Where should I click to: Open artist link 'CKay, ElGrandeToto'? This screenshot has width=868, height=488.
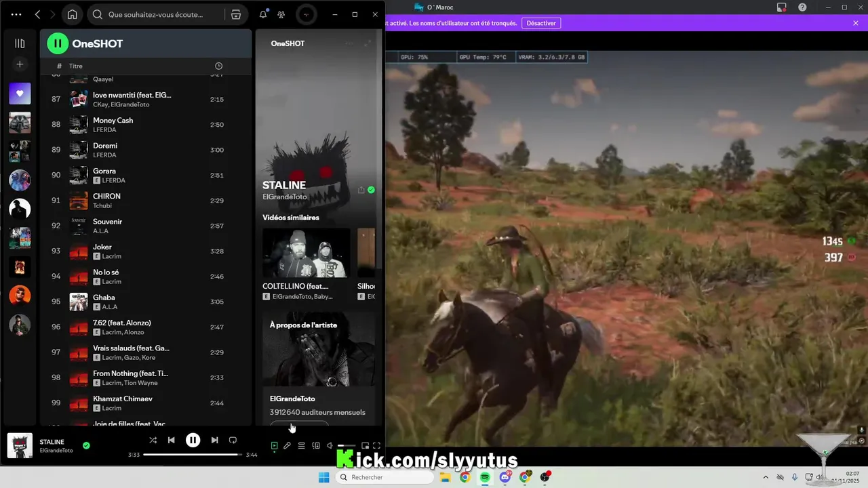click(x=121, y=105)
